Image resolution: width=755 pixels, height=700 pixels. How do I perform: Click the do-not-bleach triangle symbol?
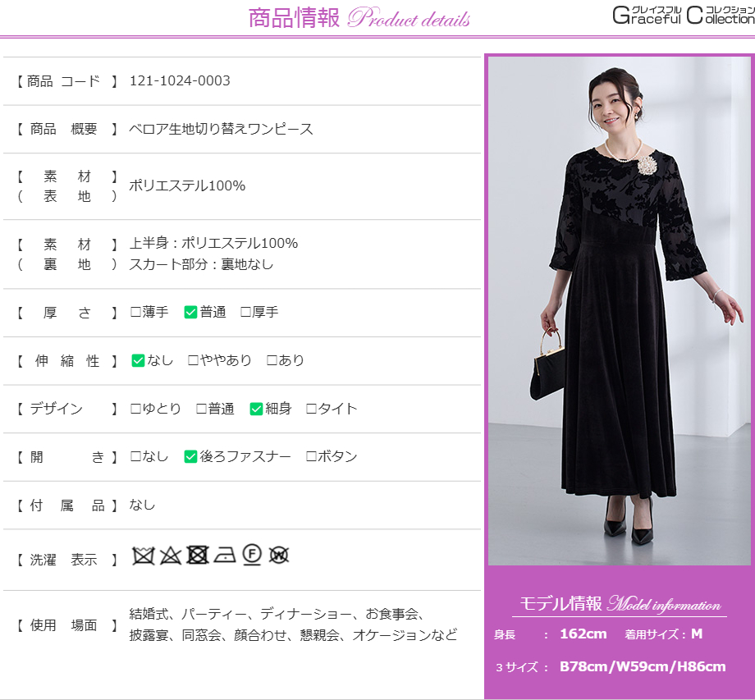tap(170, 556)
